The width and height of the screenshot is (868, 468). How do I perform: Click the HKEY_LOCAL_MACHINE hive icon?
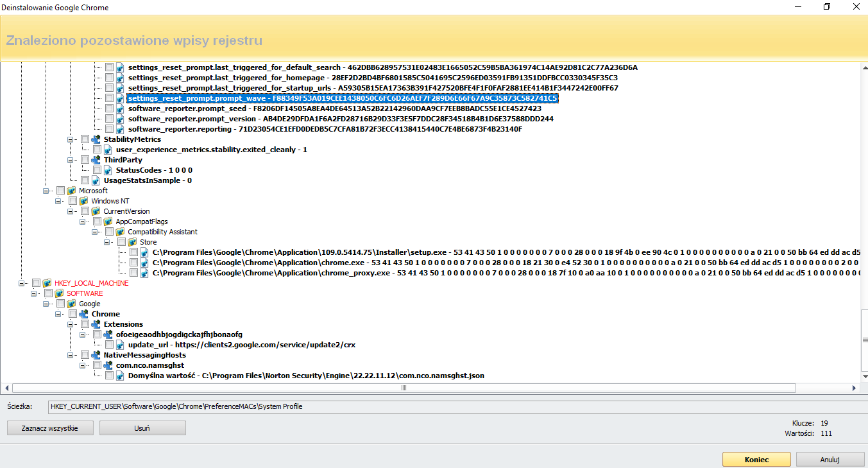(x=47, y=283)
